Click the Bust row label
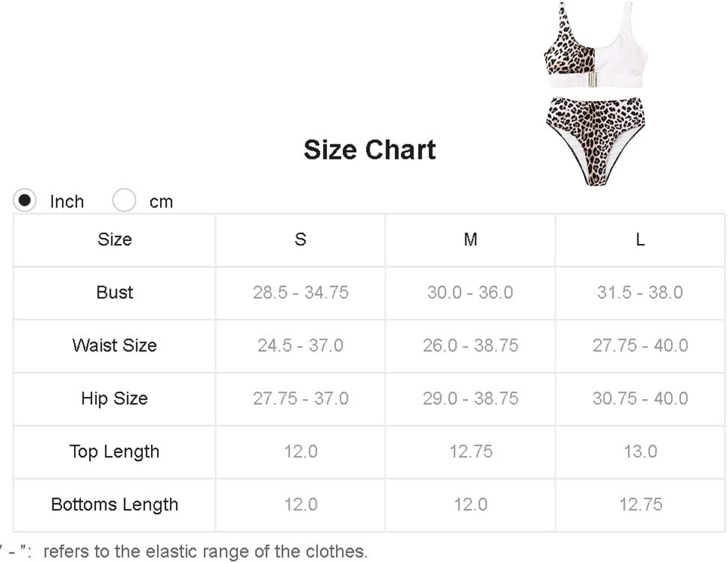This screenshot has width=728, height=563. 114,293
